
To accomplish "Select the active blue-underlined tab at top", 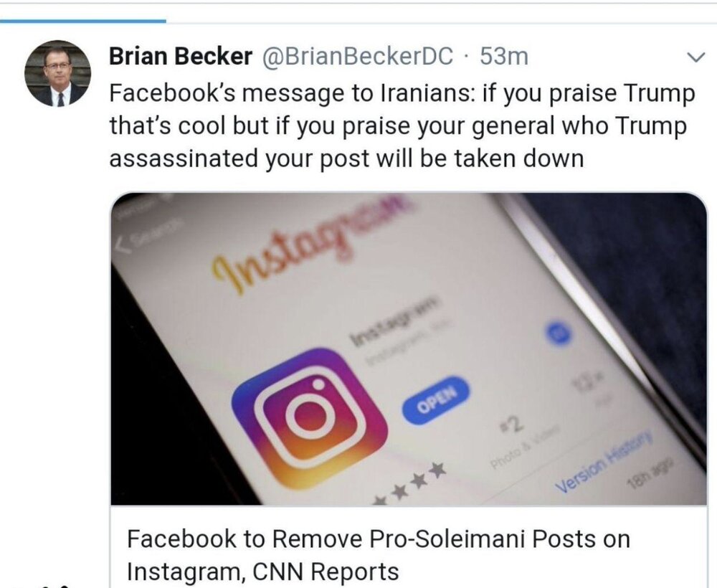I will click(82, 21).
